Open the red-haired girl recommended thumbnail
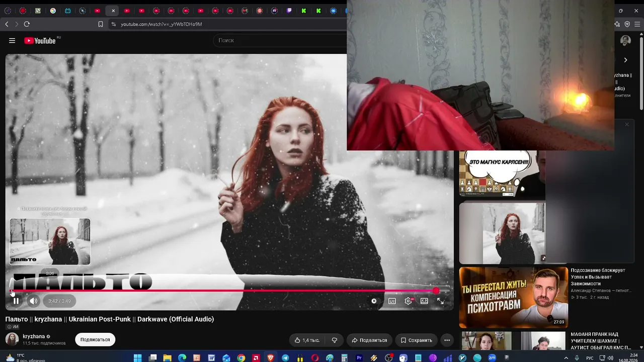644x362 pixels. tap(502, 233)
